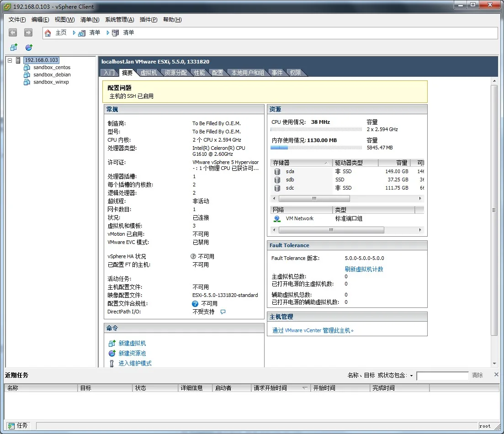Click the forward navigation arrow
This screenshot has width=504, height=434.
(x=28, y=32)
